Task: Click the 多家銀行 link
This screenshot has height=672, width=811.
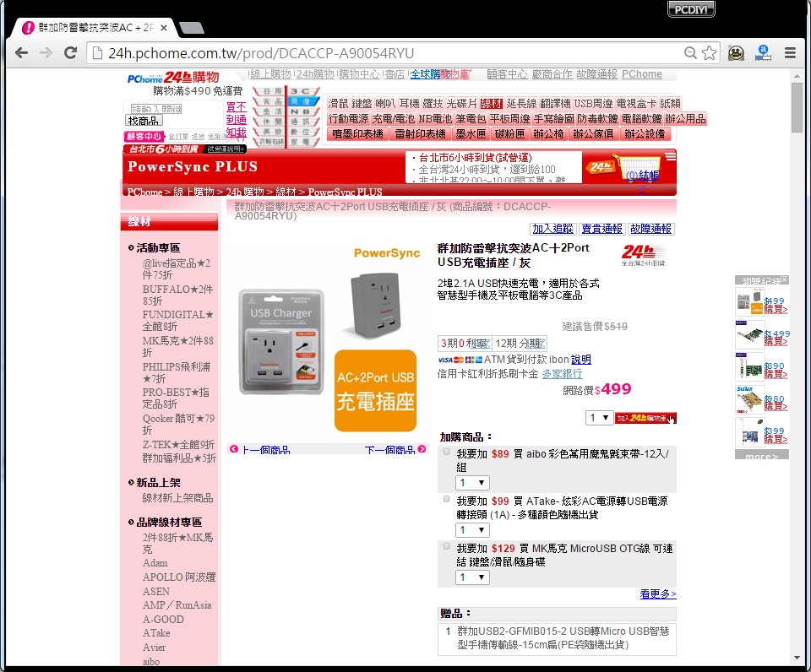Action: pyautogui.click(x=563, y=374)
